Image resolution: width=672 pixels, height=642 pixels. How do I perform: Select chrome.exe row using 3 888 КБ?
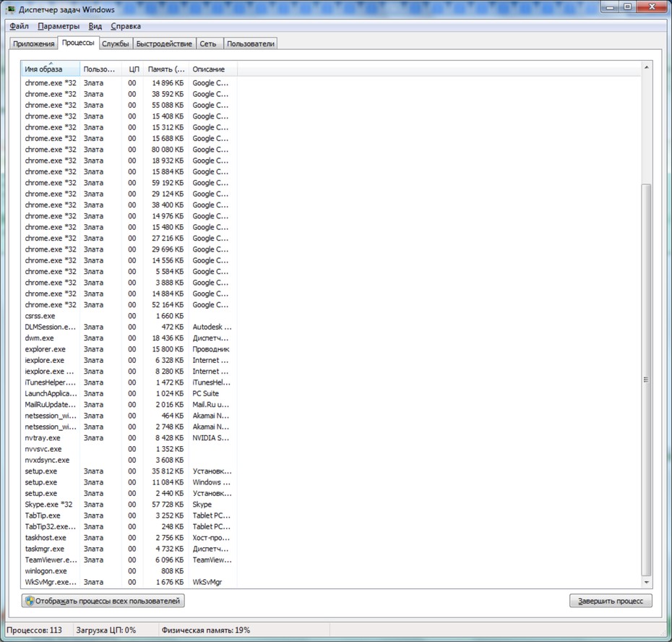pyautogui.click(x=129, y=283)
